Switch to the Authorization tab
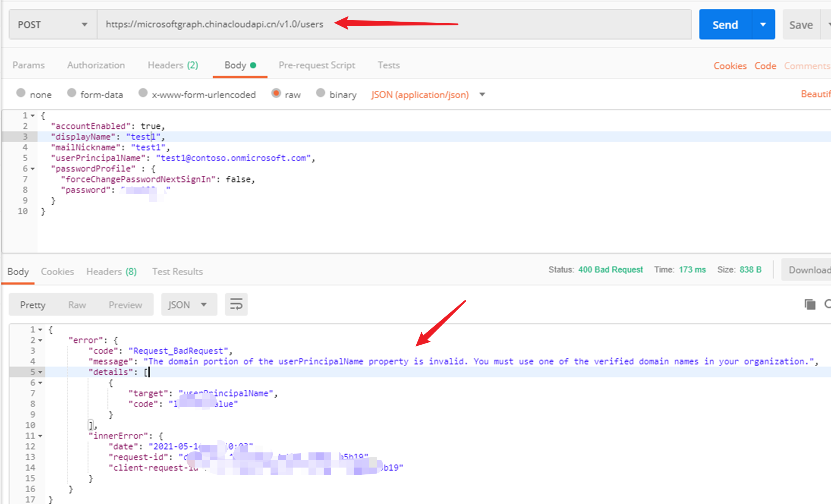This screenshot has height=504, width=831. pos(96,65)
